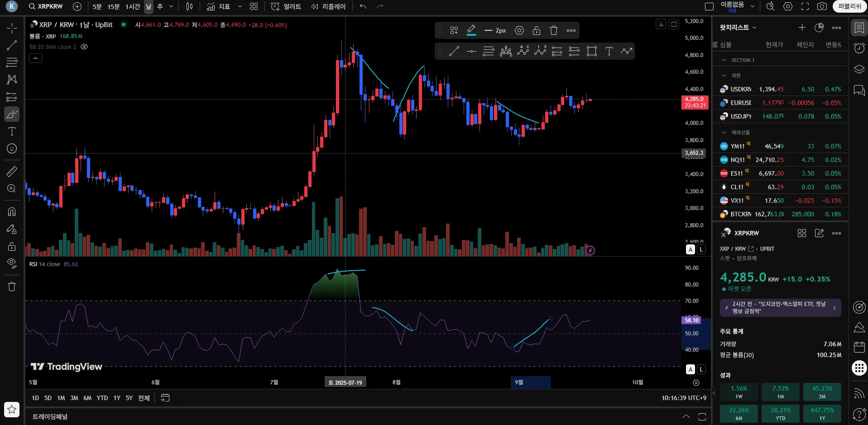Viewport: 868px width, 425px height.
Task: Select the 주 weekly interval
Action: [x=160, y=6]
